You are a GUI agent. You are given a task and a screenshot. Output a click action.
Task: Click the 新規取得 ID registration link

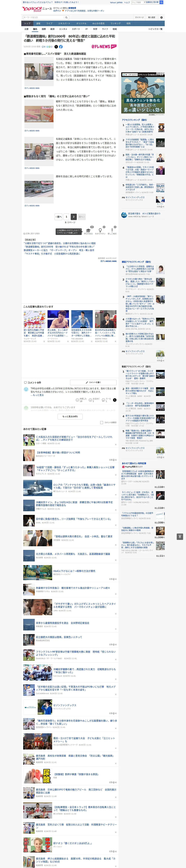pyautogui.click(x=72, y=8)
